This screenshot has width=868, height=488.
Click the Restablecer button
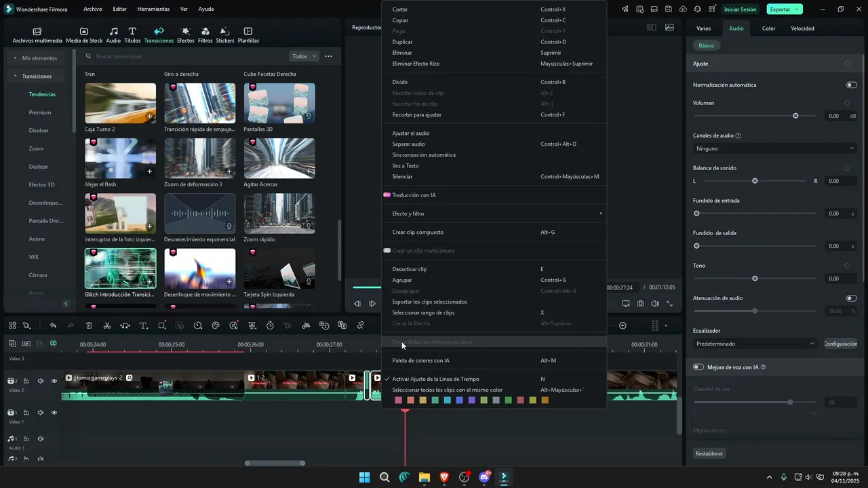click(709, 453)
